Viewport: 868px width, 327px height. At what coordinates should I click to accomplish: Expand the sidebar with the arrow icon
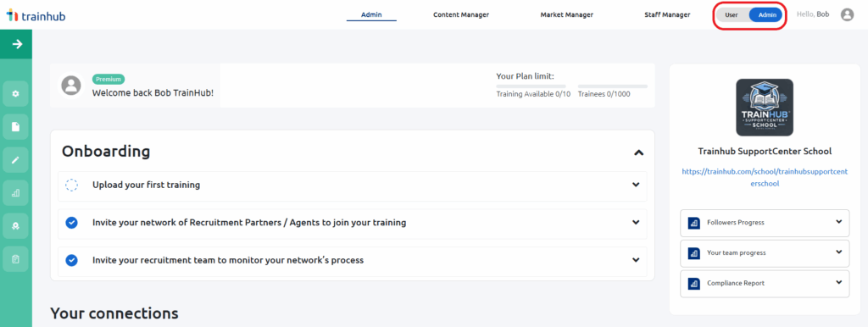17,44
